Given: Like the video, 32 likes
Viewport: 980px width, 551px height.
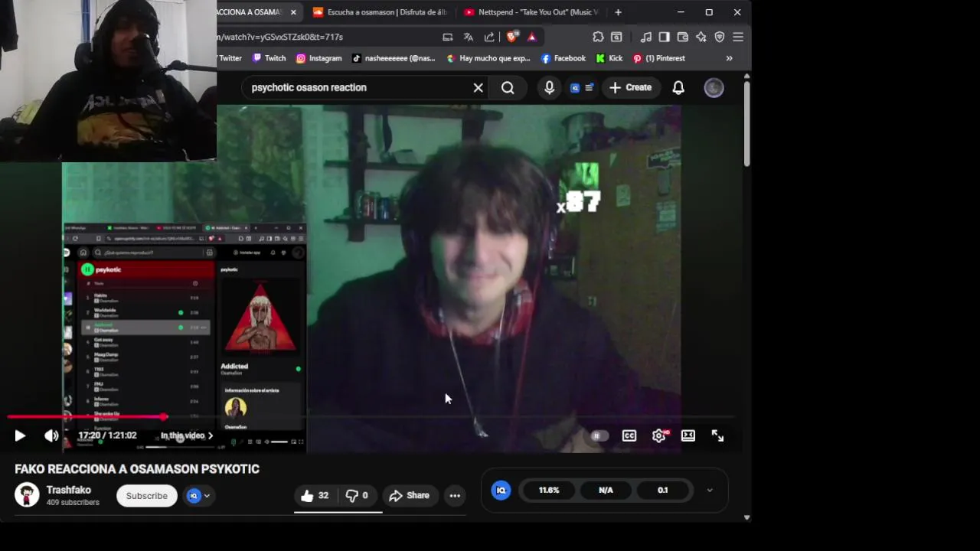Looking at the screenshot, I should point(315,496).
